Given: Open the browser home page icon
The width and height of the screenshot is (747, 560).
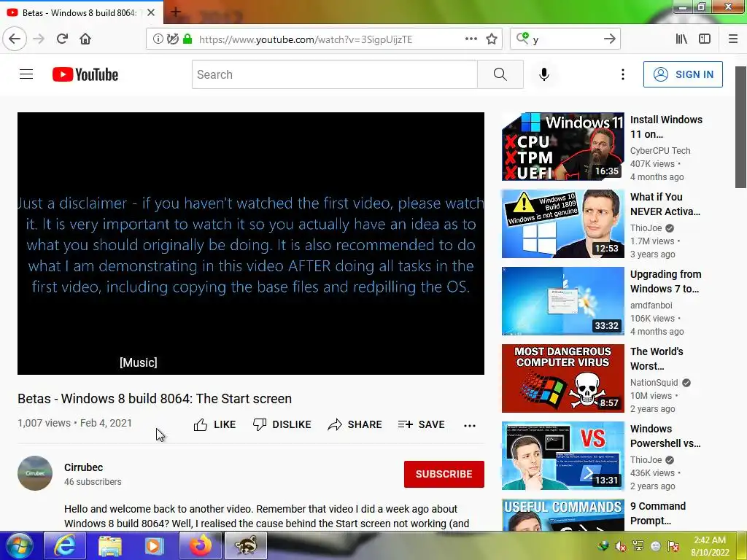Looking at the screenshot, I should tap(85, 39).
